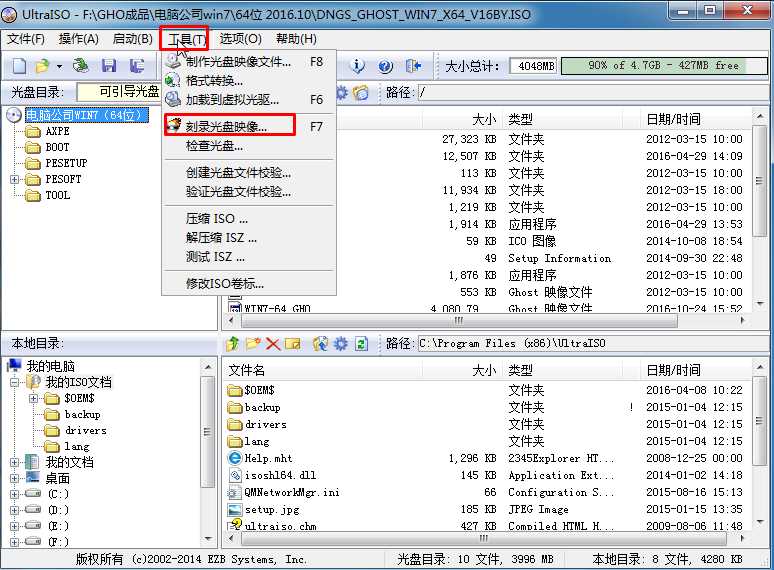
Task: Select 解压缩 ISZ menu entry
Action: [249, 238]
